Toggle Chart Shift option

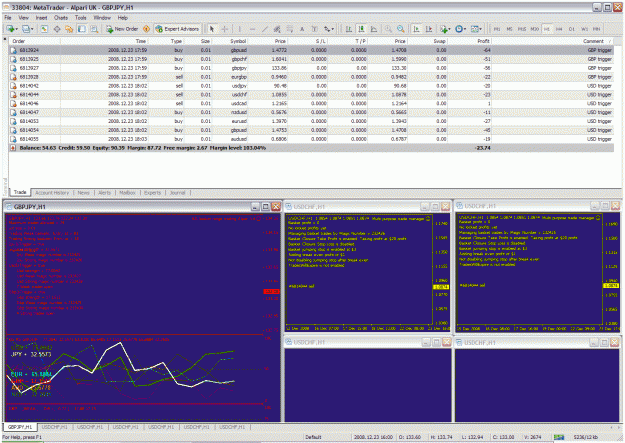click(x=429, y=29)
